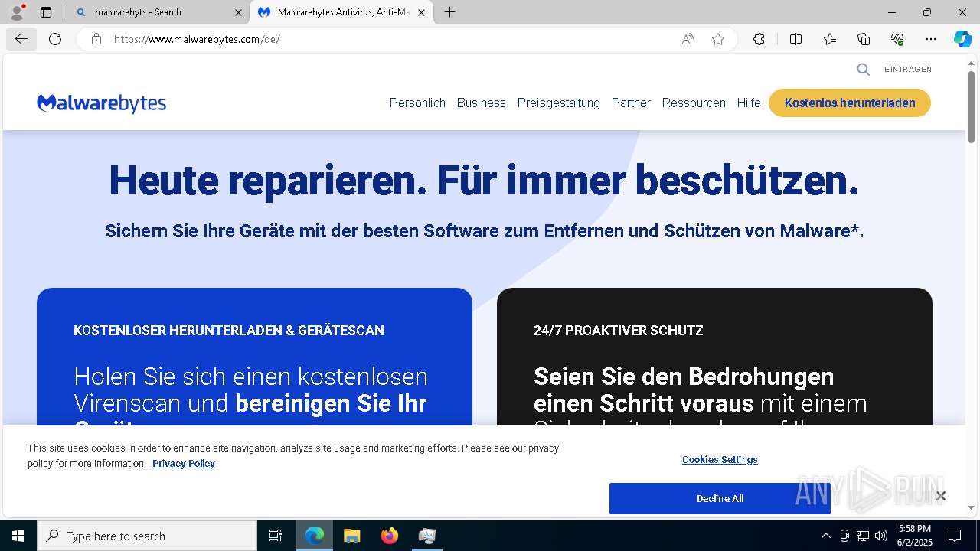The width and height of the screenshot is (980, 551).
Task: Open the tab actions menu icon
Action: pyautogui.click(x=46, y=12)
